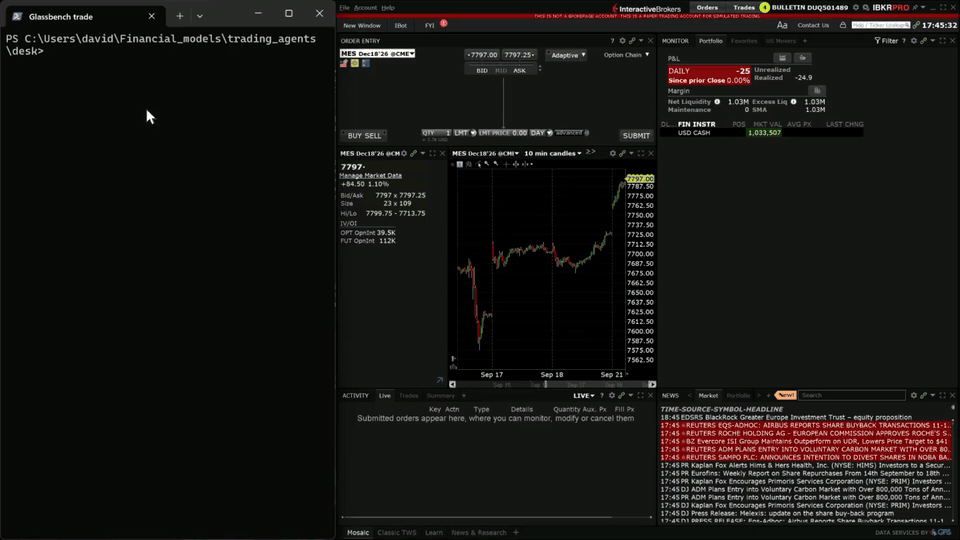Screen dimensions: 960x540
Task: Click the pin icon in TWS title bar
Action: [x=915, y=8]
